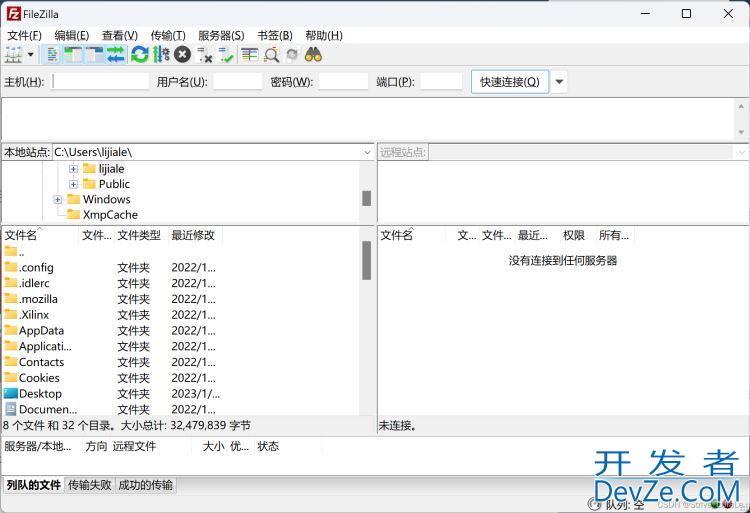750x513 pixels.
Task: Select the Applicati... folder icon
Action: (11, 346)
